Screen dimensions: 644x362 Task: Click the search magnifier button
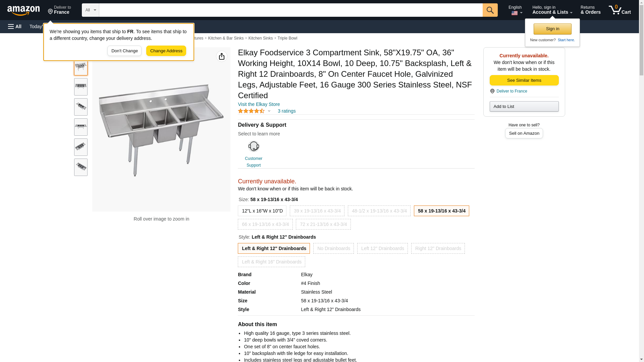coord(490,10)
